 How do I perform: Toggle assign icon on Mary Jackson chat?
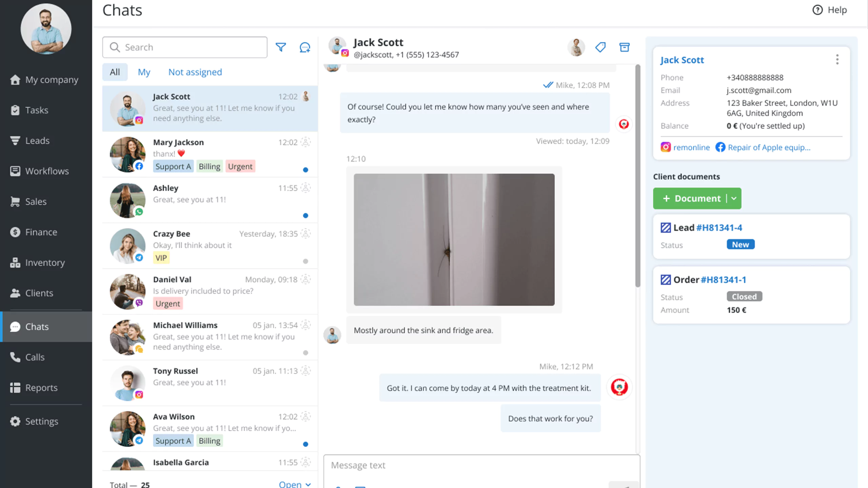pos(305,142)
